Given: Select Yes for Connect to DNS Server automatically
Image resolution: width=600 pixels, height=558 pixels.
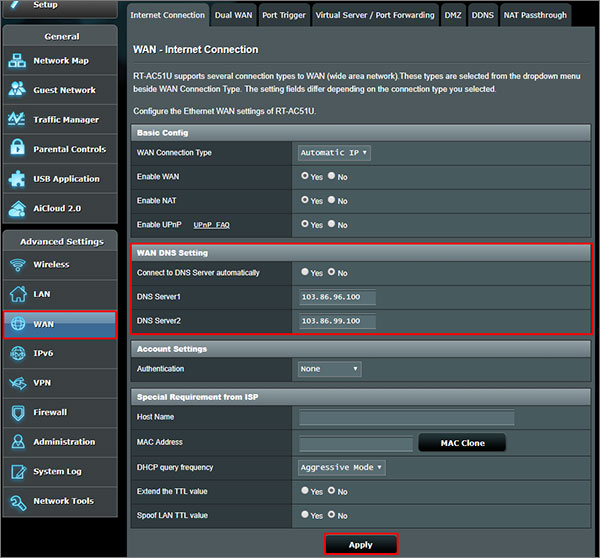Looking at the screenshot, I should pos(305,273).
